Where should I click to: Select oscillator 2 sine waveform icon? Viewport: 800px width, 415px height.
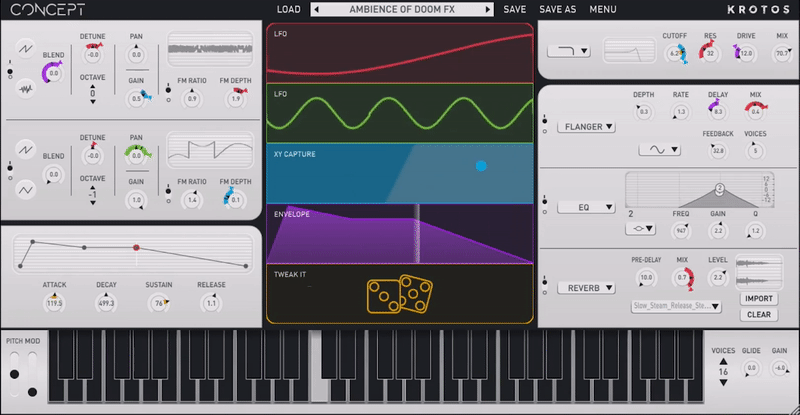[x=26, y=190]
